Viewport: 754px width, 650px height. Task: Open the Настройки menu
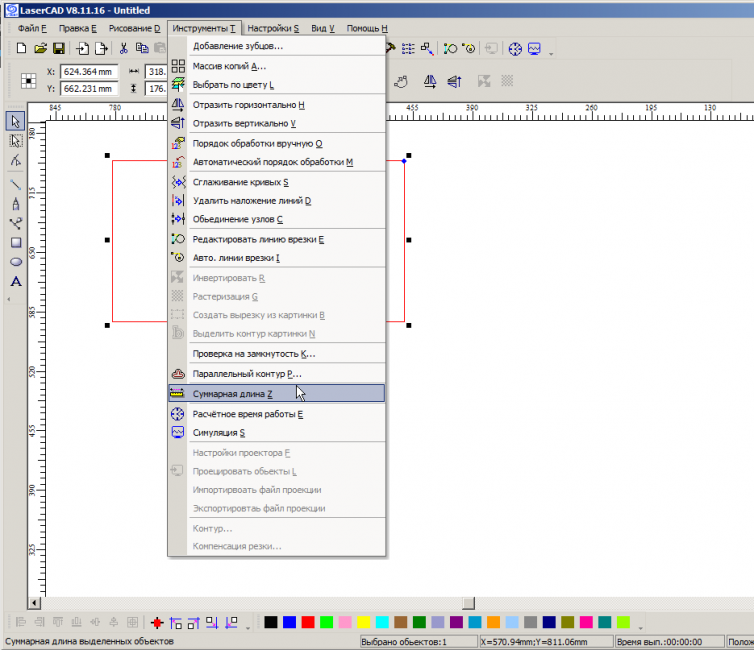click(273, 28)
